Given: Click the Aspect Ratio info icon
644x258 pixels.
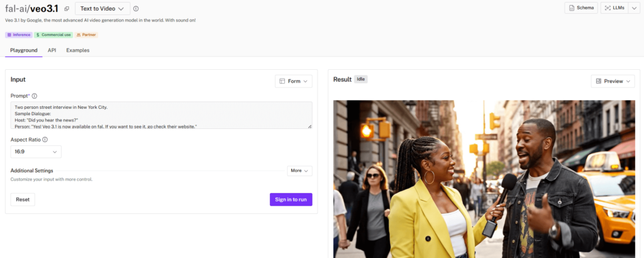Looking at the screenshot, I should point(45,140).
